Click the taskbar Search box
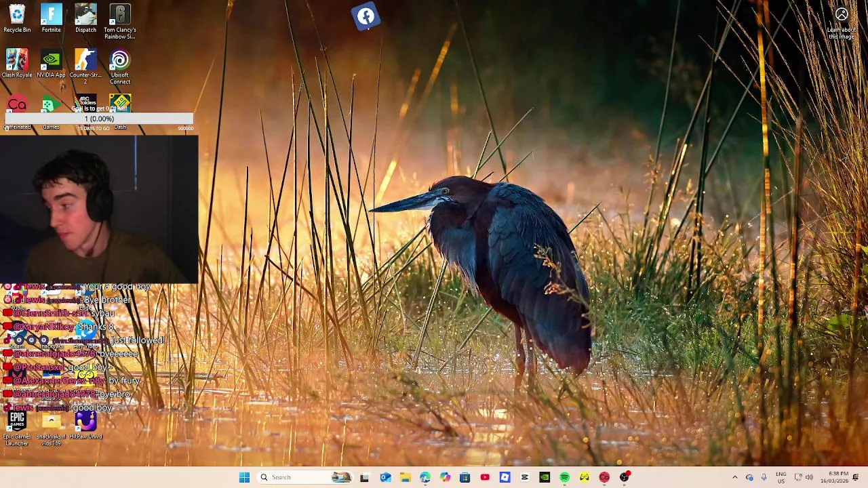The width and height of the screenshot is (868, 488). [x=305, y=477]
